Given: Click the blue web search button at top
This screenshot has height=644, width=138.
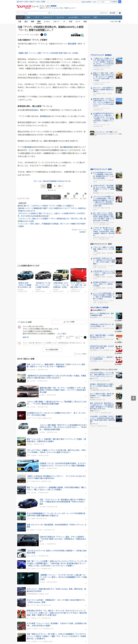Looking at the screenshot, I should click(x=120, y=2).
